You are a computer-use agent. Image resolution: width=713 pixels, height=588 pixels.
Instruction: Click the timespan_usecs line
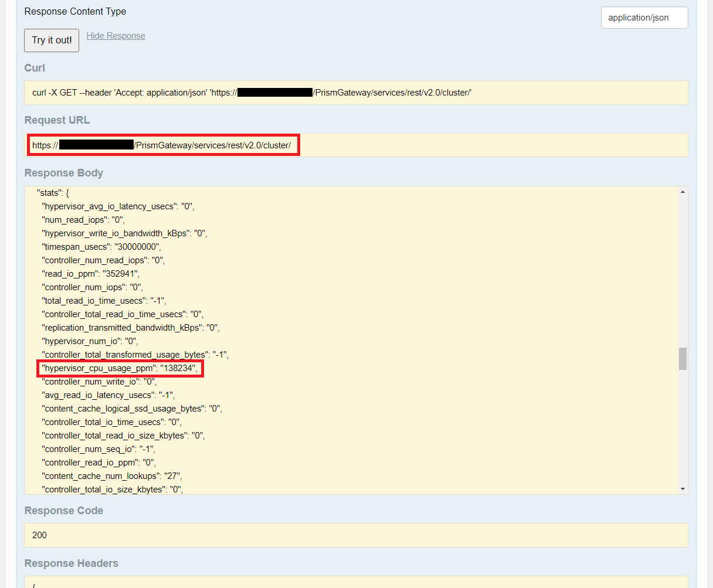coord(101,247)
